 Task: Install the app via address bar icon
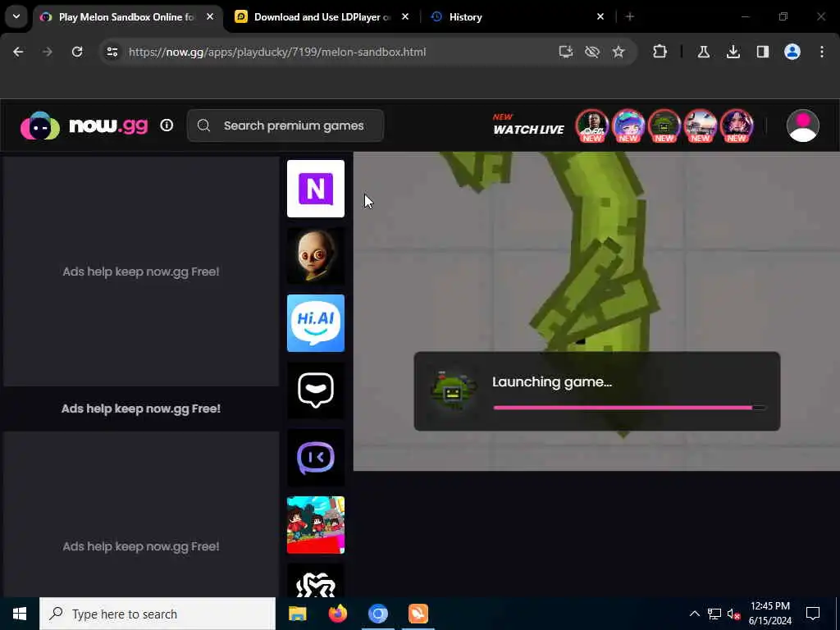pyautogui.click(x=566, y=52)
